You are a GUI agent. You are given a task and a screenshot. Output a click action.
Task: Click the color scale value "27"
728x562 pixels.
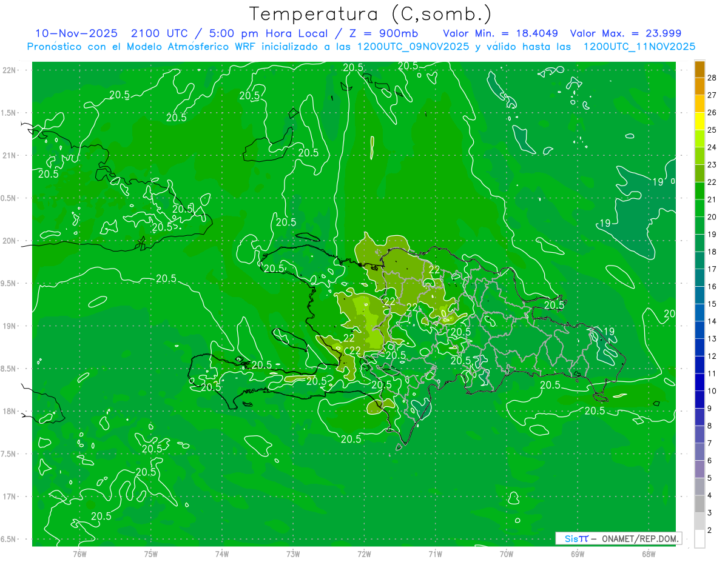pos(712,95)
